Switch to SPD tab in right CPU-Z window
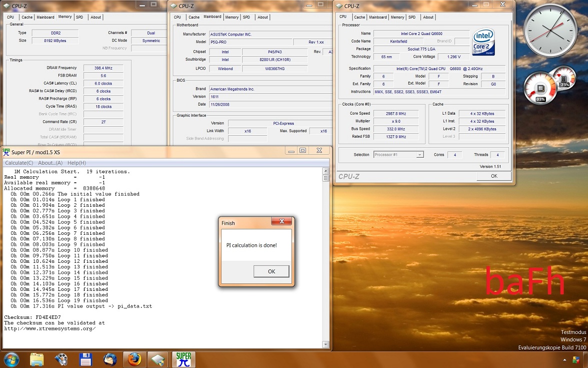 pyautogui.click(x=412, y=17)
